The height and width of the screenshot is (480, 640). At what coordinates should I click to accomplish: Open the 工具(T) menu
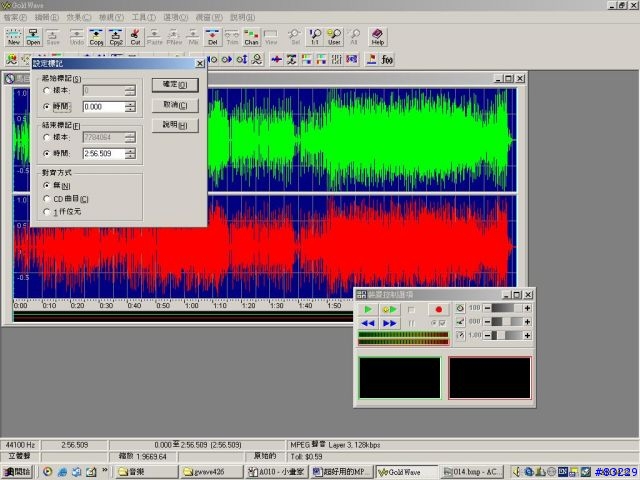[x=143, y=18]
